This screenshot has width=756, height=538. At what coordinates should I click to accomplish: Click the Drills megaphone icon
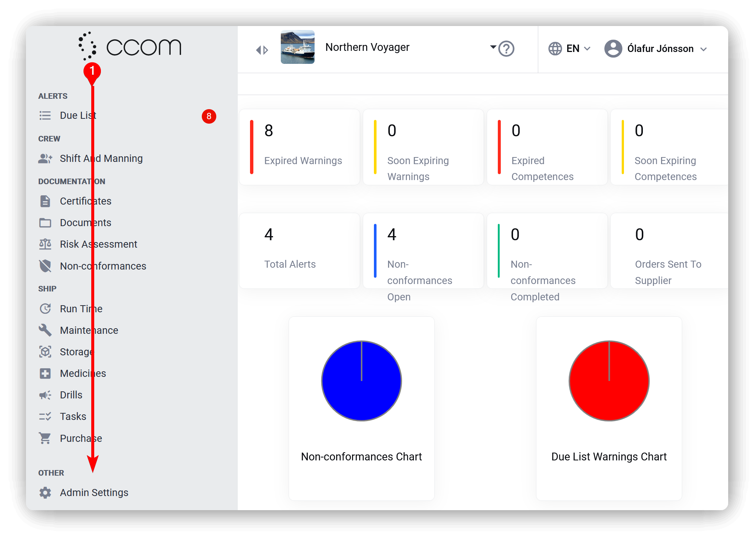tap(45, 395)
